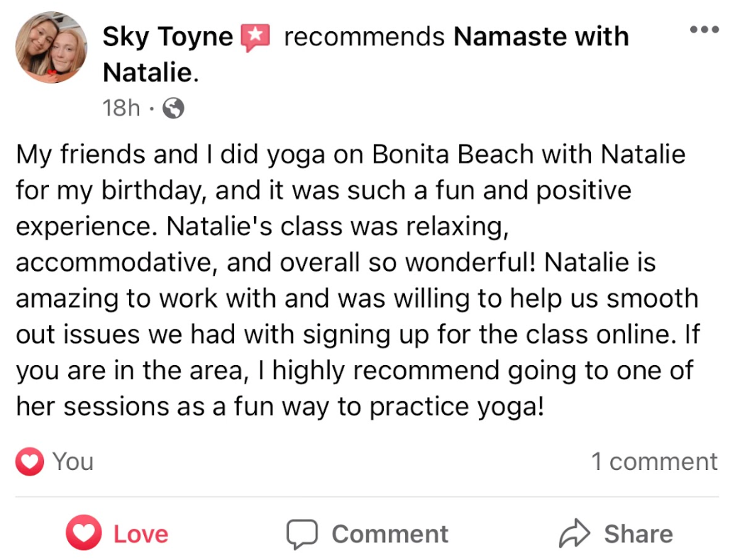Screen dimensions: 735x560
Task: Toggle the Love heart reaction icon
Action: click(84, 534)
